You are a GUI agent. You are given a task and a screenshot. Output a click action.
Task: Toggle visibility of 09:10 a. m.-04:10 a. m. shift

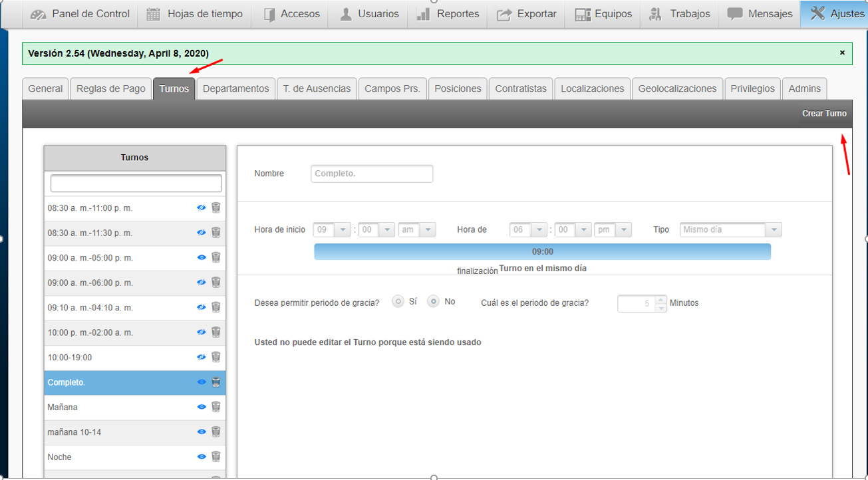tap(202, 308)
